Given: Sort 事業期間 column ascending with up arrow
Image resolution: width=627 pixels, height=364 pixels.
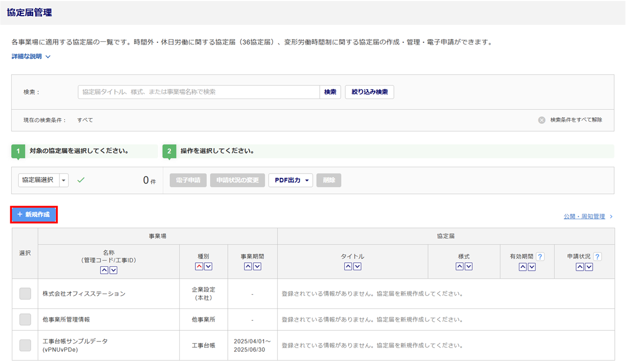Looking at the screenshot, I should point(248,266).
